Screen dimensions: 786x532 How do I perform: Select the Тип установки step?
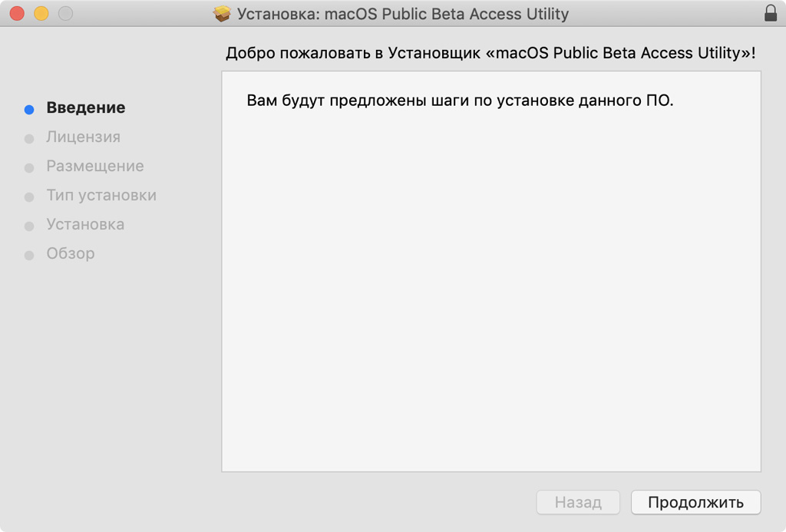101,195
